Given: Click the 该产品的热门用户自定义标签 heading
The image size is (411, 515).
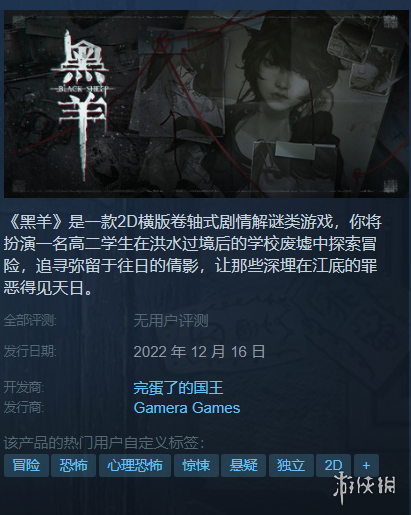Looking at the screenshot, I should pyautogui.click(x=104, y=443).
